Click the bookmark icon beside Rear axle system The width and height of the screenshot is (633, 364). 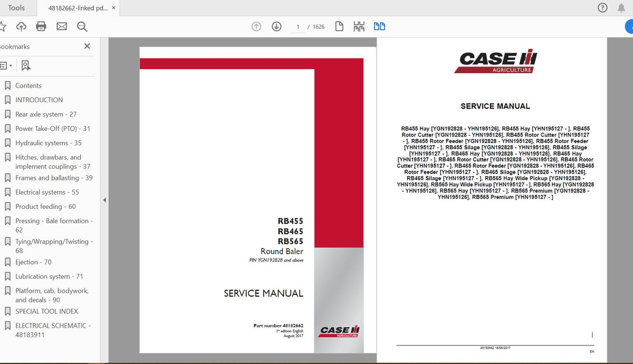click(x=7, y=114)
